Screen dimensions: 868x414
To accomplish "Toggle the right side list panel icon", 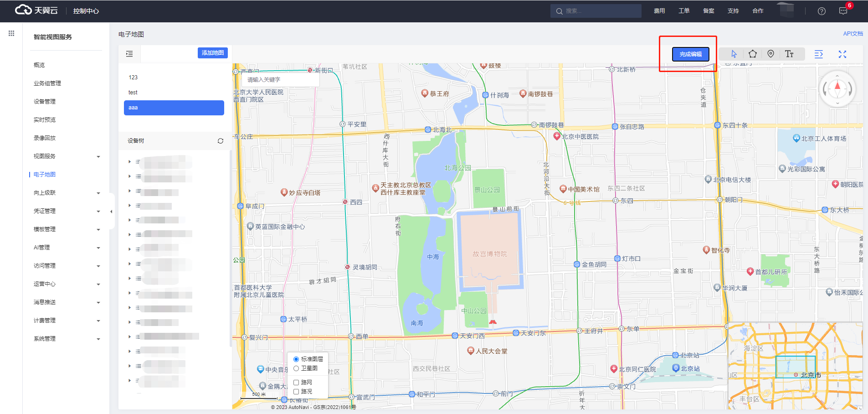I will [x=818, y=54].
